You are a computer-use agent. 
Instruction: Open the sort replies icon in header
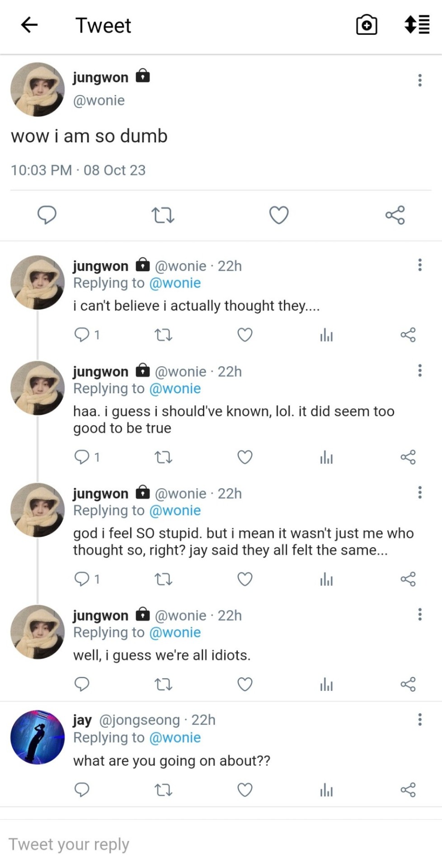[x=417, y=25]
